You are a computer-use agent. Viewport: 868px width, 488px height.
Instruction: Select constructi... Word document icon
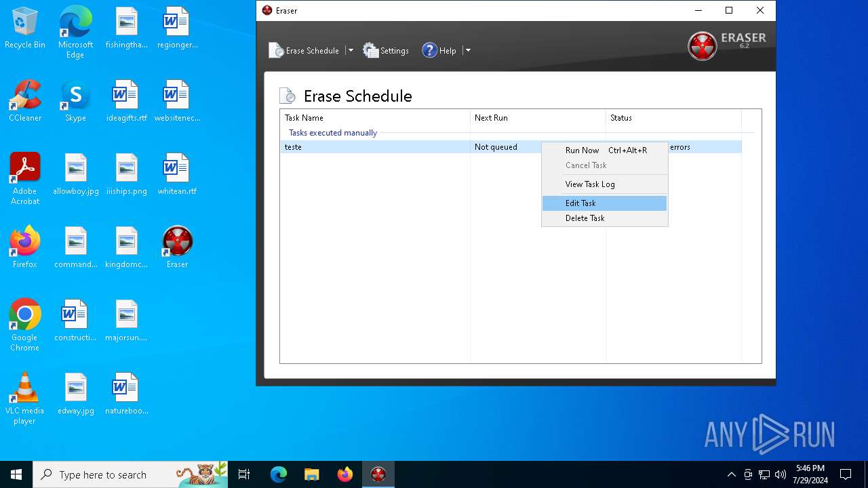75,321
